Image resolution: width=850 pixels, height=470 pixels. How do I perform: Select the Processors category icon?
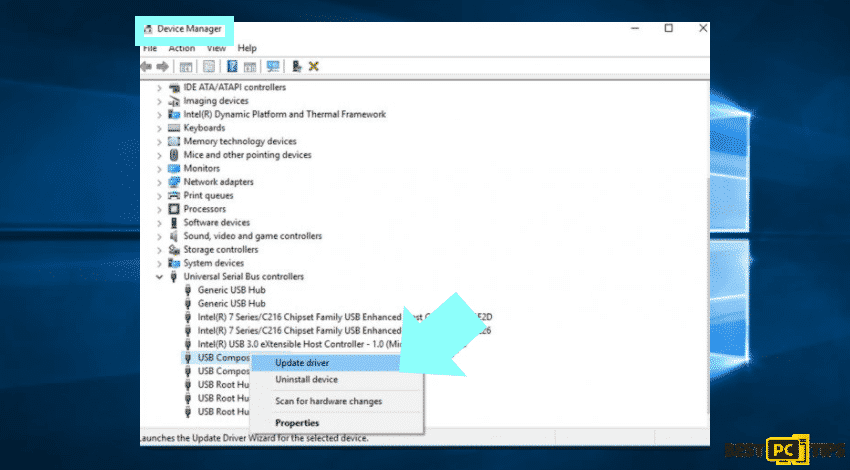click(x=174, y=209)
